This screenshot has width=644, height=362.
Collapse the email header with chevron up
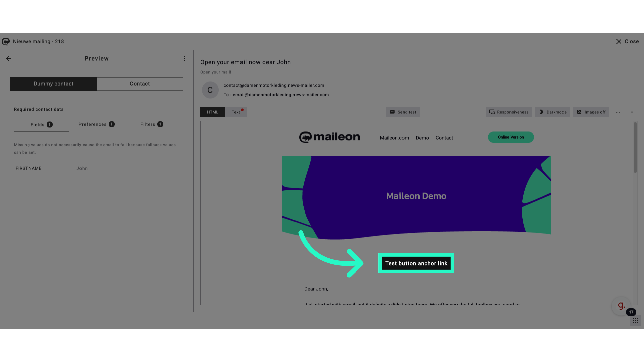click(x=632, y=112)
